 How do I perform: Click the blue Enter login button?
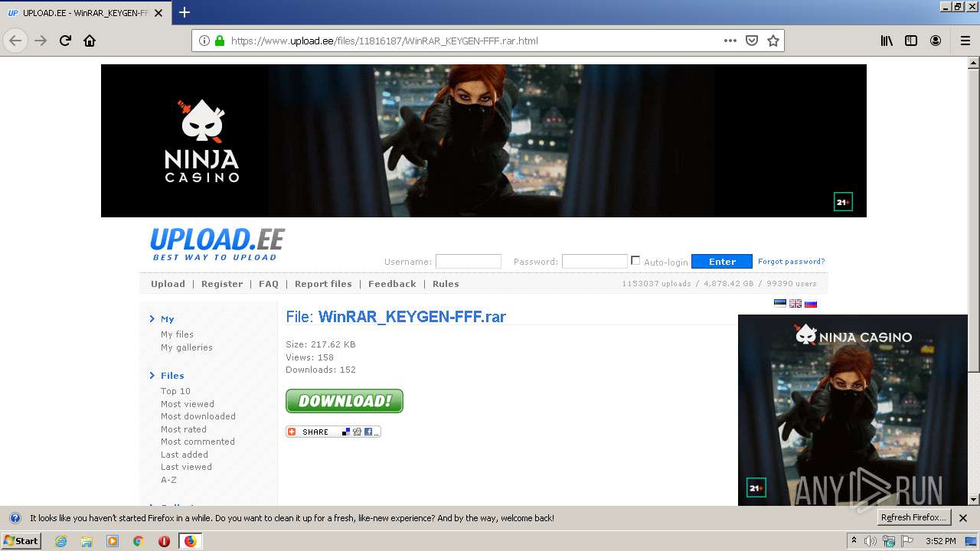click(x=722, y=261)
